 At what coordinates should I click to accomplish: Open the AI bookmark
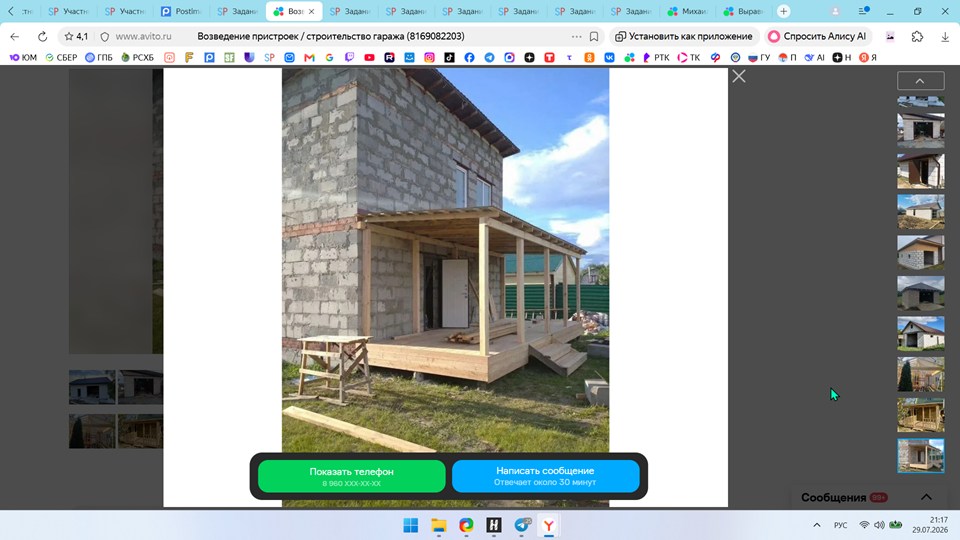tap(814, 57)
